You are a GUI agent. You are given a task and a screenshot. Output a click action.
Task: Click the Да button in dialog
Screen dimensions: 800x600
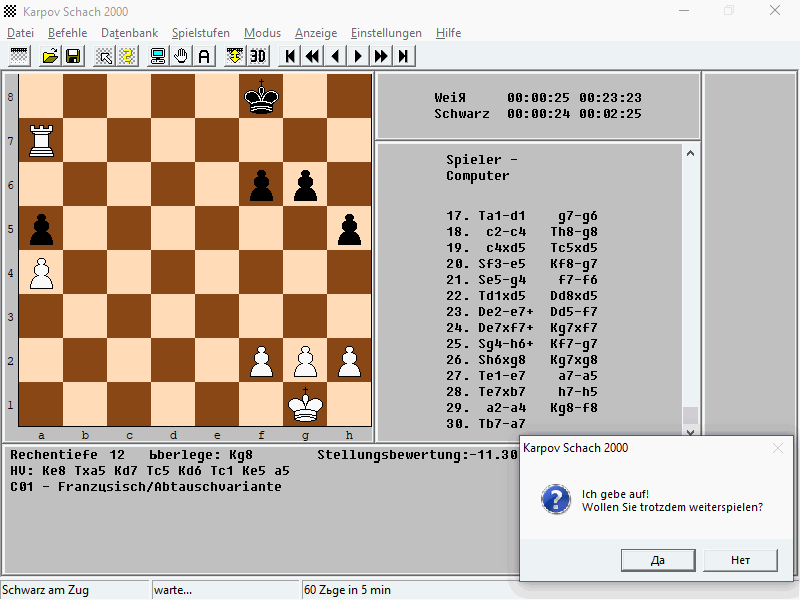point(658,560)
